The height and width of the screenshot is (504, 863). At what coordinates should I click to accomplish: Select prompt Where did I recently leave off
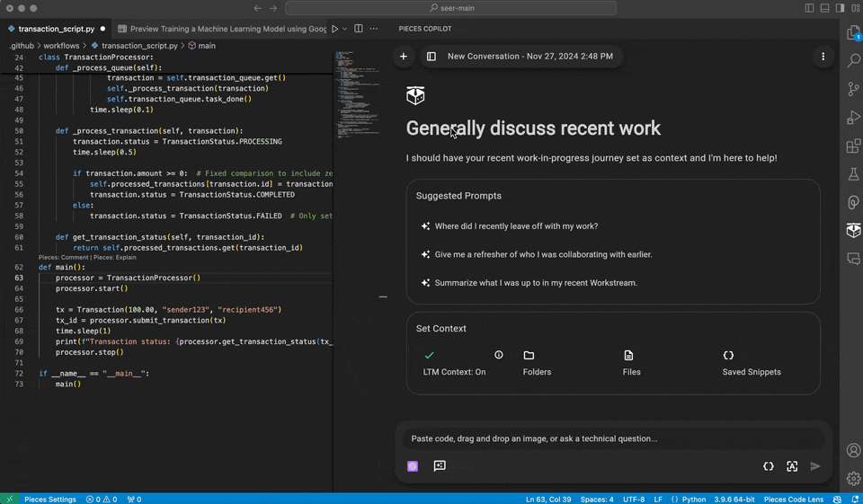point(516,226)
